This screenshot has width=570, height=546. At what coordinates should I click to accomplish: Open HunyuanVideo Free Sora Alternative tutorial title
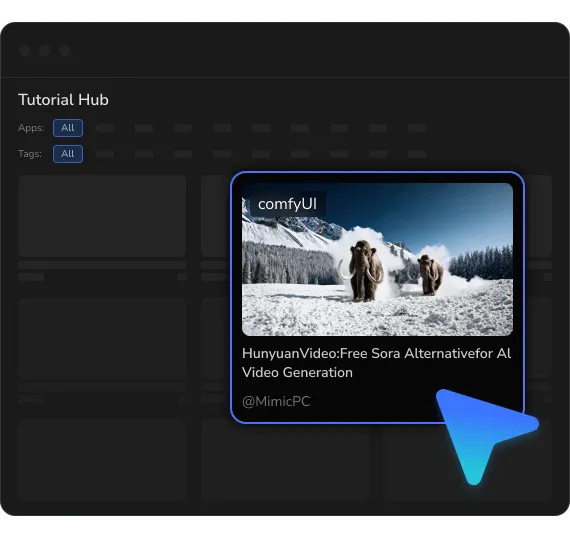coord(377,363)
